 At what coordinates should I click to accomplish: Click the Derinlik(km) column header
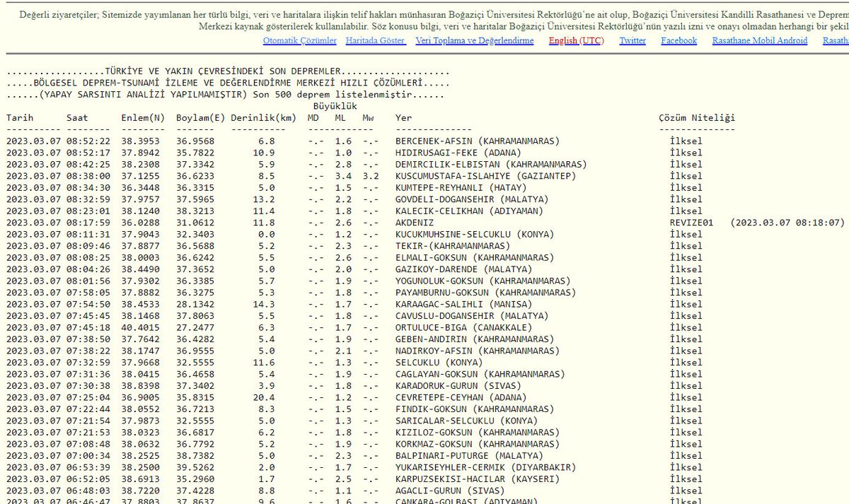[263, 118]
